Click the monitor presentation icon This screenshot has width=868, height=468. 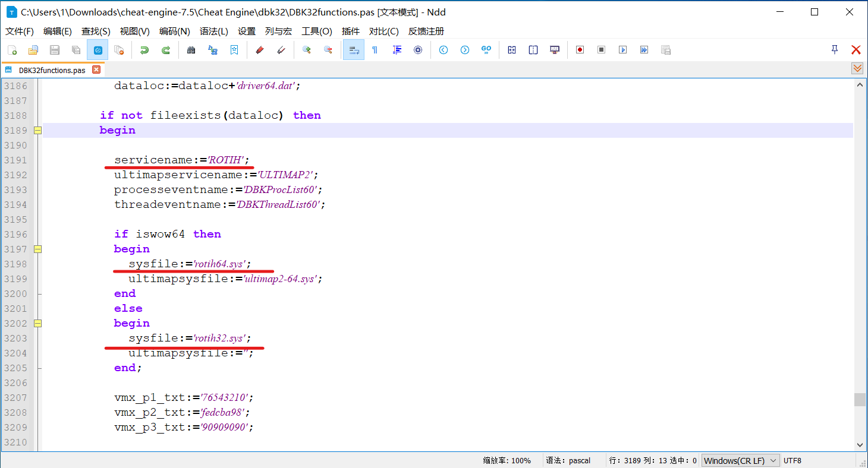click(555, 50)
